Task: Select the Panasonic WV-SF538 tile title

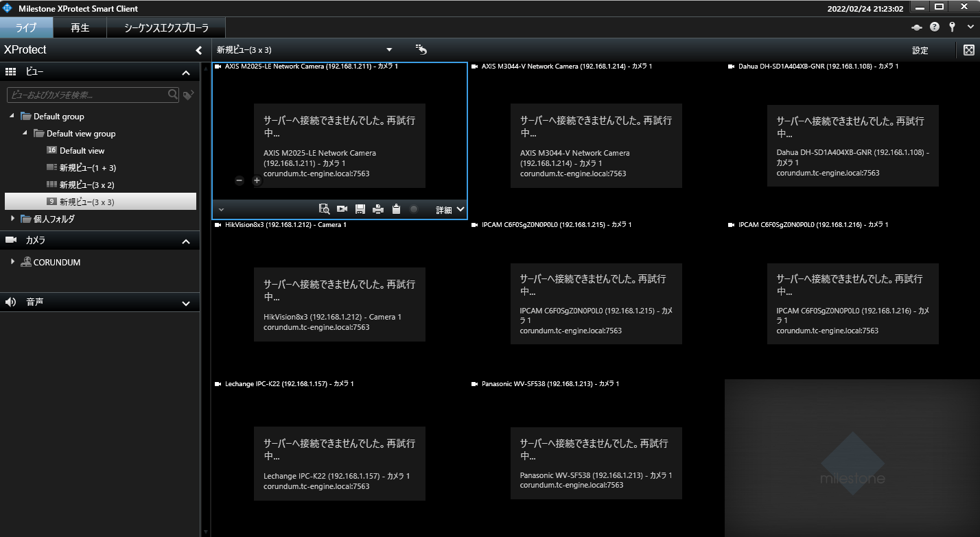Action: [x=550, y=384]
